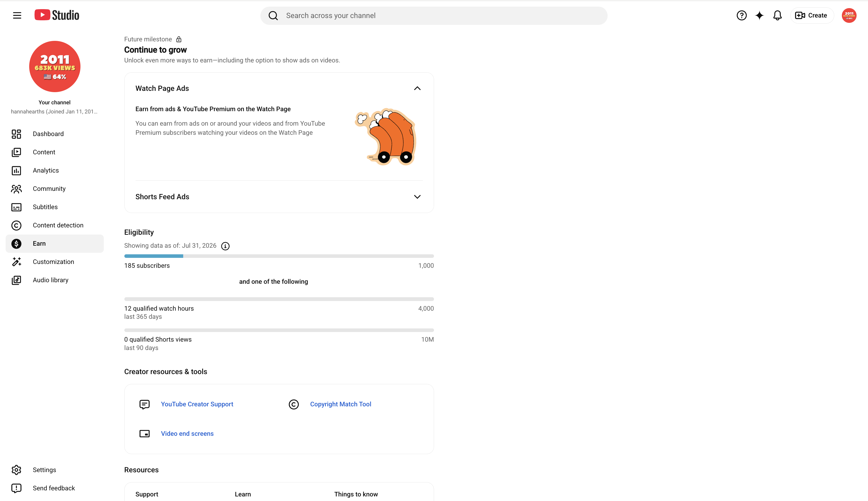The width and height of the screenshot is (868, 501).
Task: Click the '4,000' watch hours goal value
Action: (426, 309)
